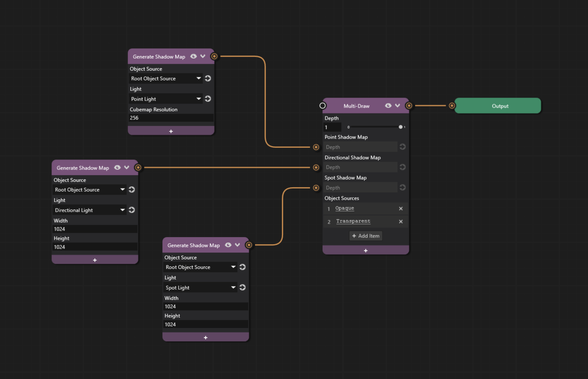Image resolution: width=588 pixels, height=379 pixels.
Task: Remove the Transparent object source item
Action: 401,222
